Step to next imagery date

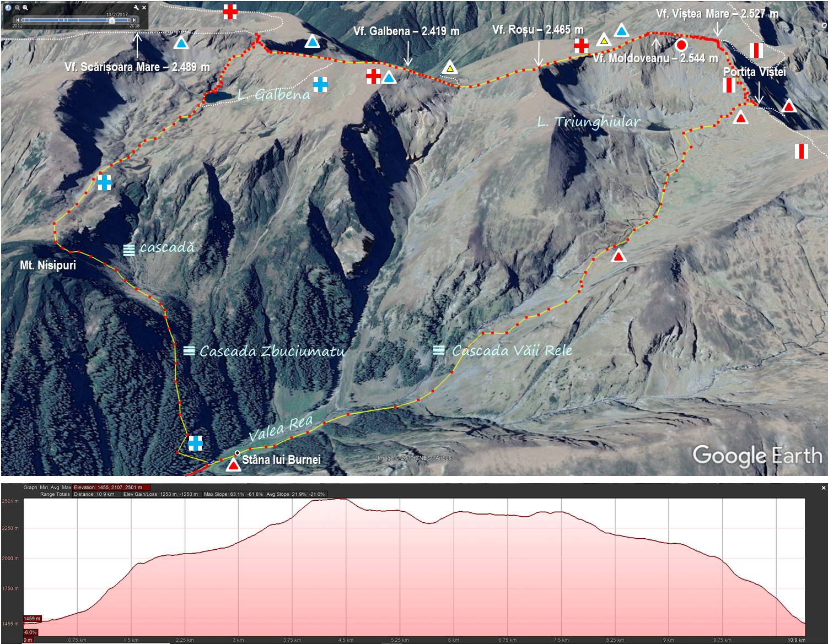coord(134,20)
